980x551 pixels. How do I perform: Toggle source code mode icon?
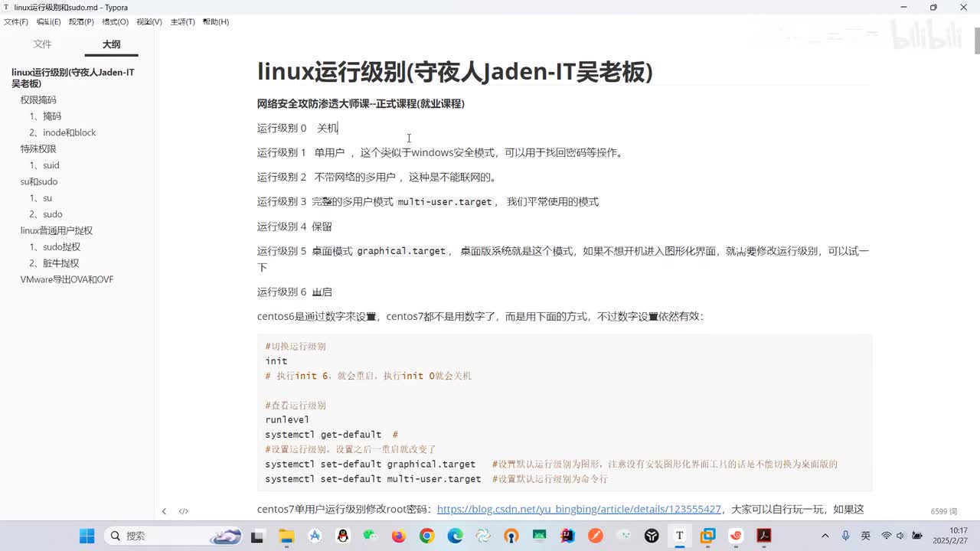184,511
